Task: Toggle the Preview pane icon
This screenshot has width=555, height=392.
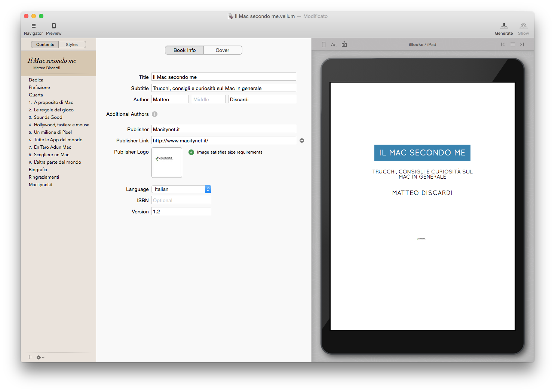Action: tap(53, 26)
